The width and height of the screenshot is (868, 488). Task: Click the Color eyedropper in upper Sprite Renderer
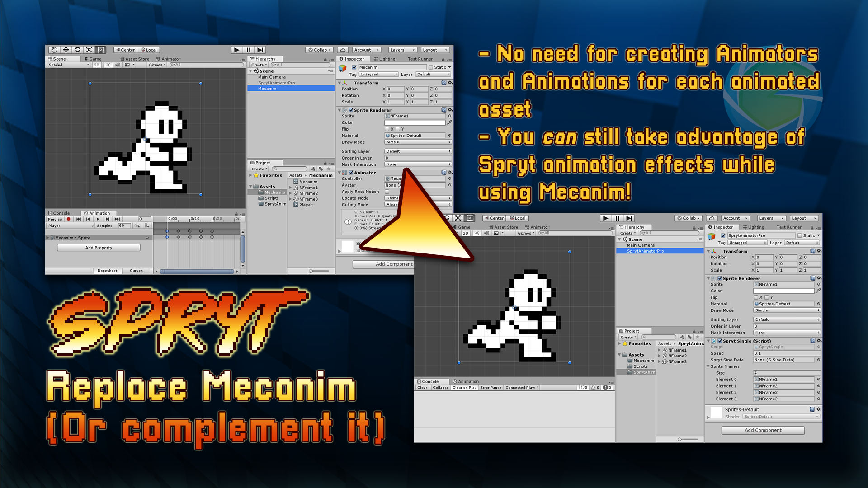click(449, 122)
